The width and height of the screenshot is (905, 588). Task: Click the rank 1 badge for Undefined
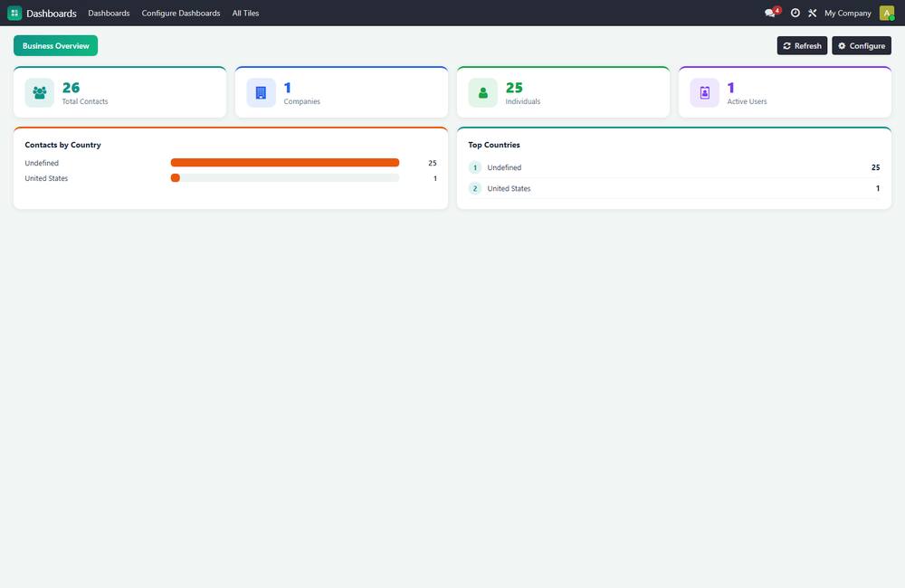click(x=475, y=167)
